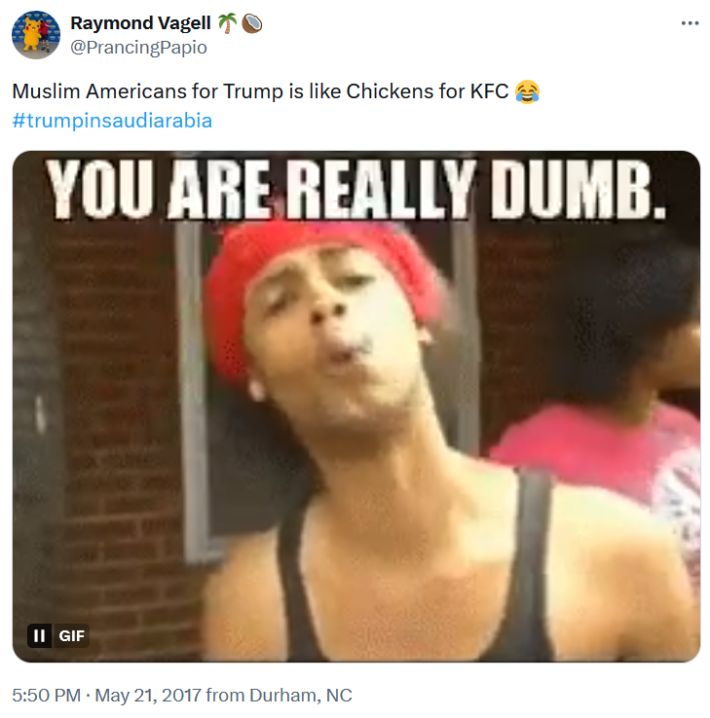Pause the playing GIF
Screen dimensions: 710x718
(40, 635)
